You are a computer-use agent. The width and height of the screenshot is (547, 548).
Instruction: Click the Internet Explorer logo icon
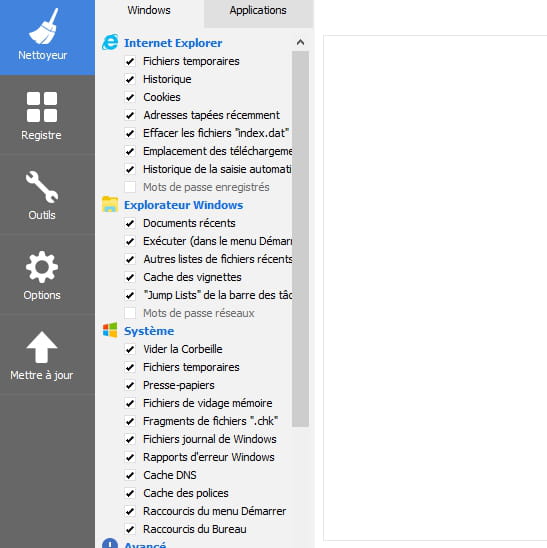click(x=110, y=42)
